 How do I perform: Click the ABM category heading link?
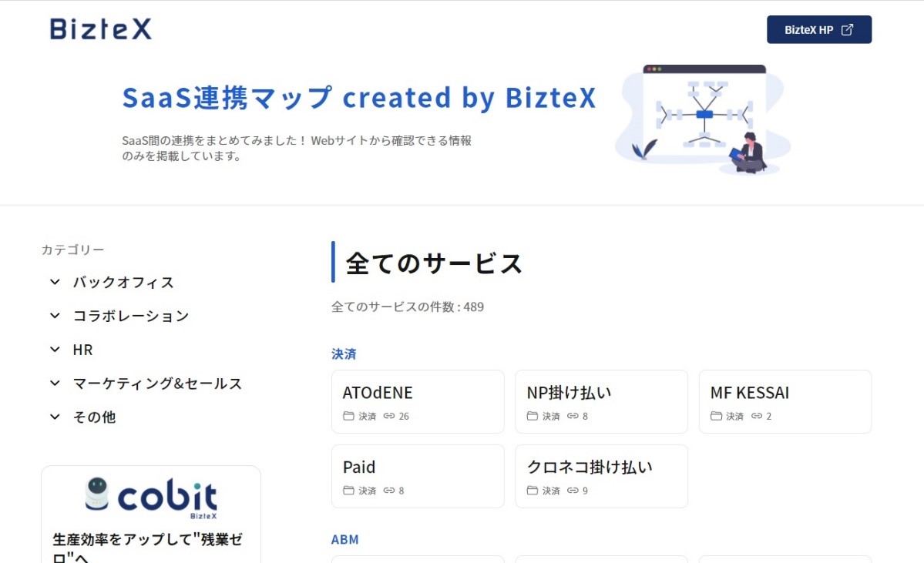[x=344, y=539]
